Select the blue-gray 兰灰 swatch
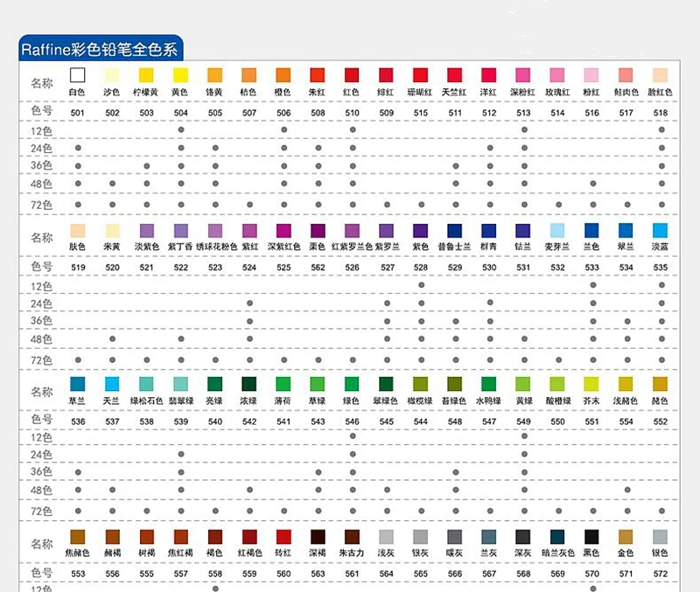This screenshot has height=592, width=700. 489,537
